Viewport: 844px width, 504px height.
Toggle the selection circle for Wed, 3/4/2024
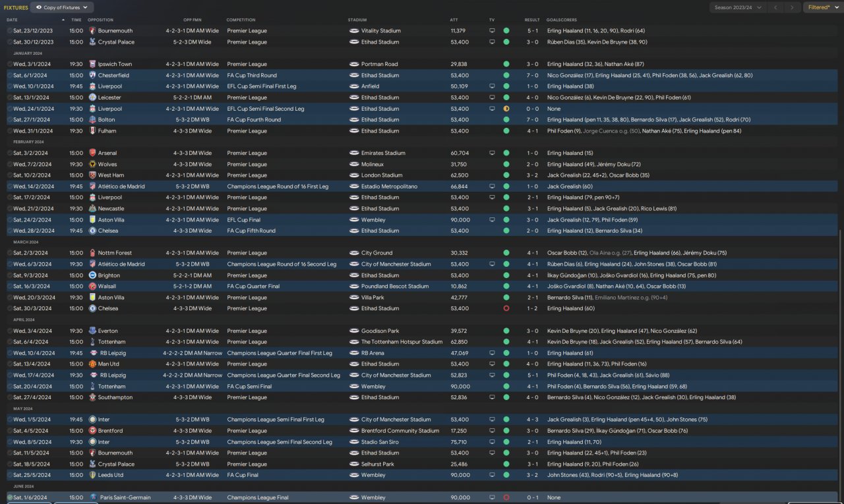click(10, 331)
